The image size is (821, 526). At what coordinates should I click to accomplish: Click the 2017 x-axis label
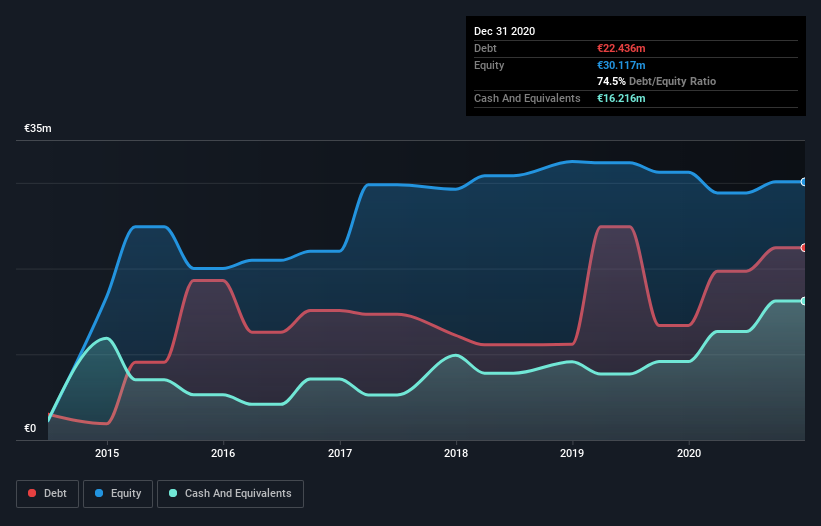point(340,453)
